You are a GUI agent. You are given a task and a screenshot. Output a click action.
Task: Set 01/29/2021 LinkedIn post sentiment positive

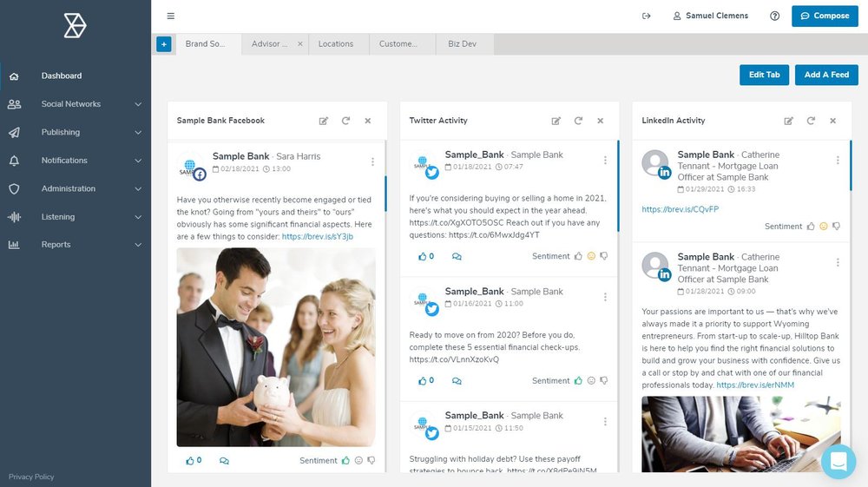point(811,227)
